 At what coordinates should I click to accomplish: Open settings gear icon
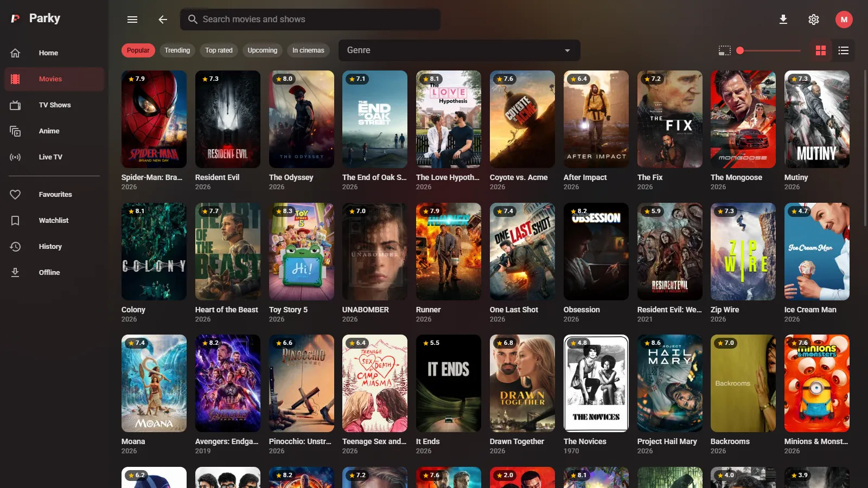point(813,20)
